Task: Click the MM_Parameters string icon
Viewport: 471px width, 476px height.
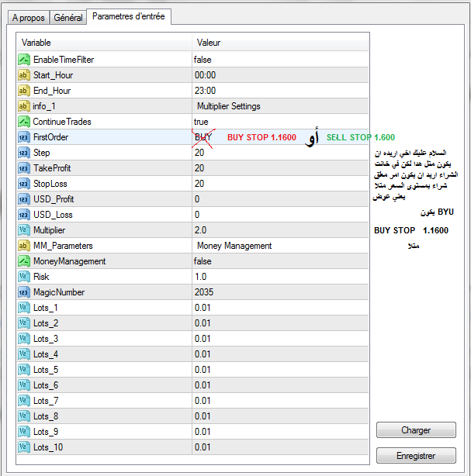Action: click(x=23, y=246)
